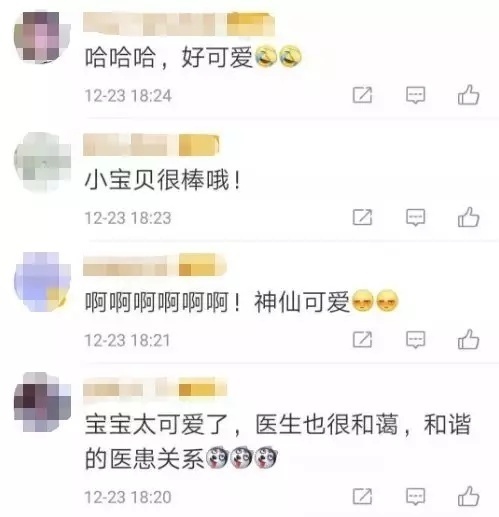Image resolution: width=499 pixels, height=517 pixels.
Task: Reply to the 宝宝太可爱了 comment
Action: click(415, 497)
